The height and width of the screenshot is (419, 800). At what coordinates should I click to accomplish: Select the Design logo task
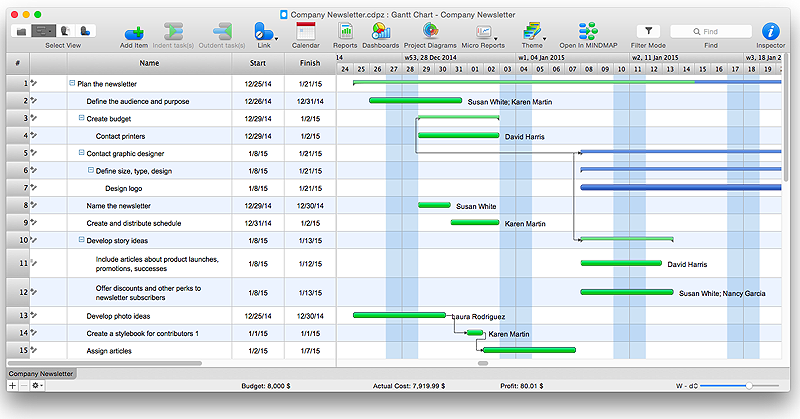[x=123, y=188]
